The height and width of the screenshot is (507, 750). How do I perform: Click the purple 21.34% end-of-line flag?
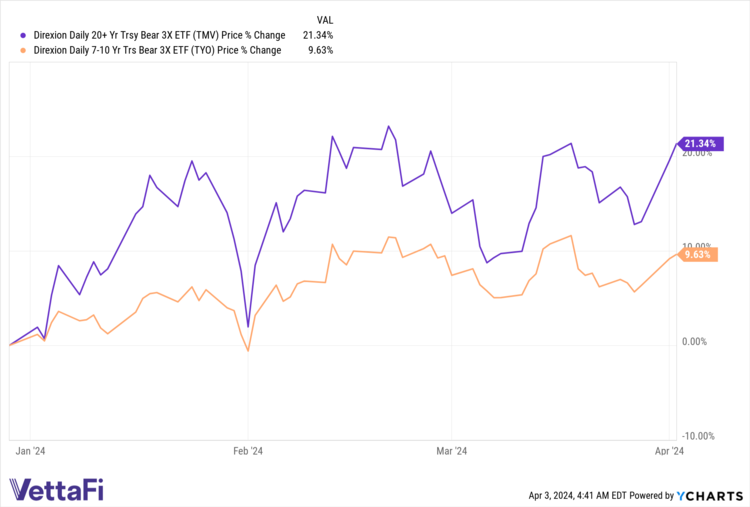coord(702,145)
